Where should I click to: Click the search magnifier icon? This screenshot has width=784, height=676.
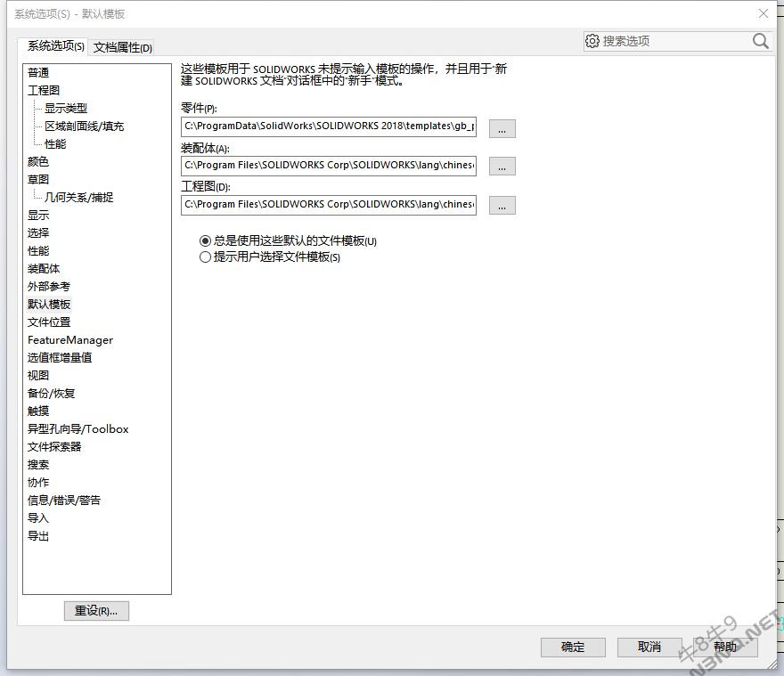coord(760,41)
